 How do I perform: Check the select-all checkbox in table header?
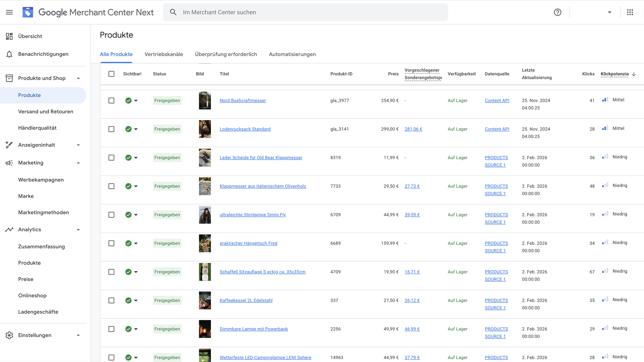pos(111,74)
